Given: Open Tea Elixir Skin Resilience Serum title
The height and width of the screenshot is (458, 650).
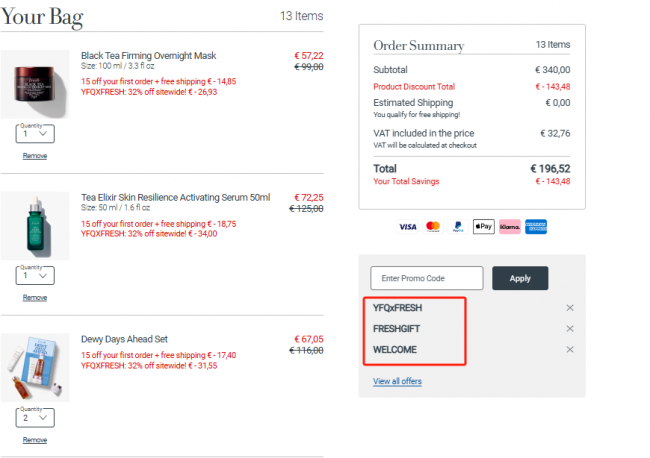Looking at the screenshot, I should pos(175,197).
